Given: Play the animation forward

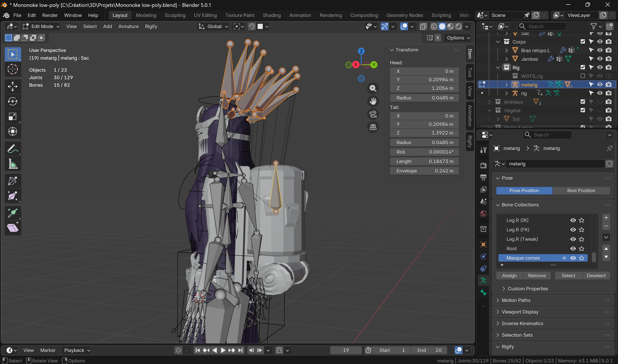Looking at the screenshot, I should pyautogui.click(x=223, y=350).
